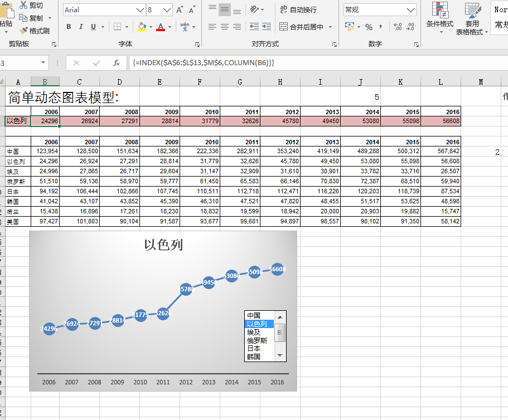The height and width of the screenshot is (420, 508).
Task: Open the Name Box dropdown arrow
Action: click(x=43, y=62)
